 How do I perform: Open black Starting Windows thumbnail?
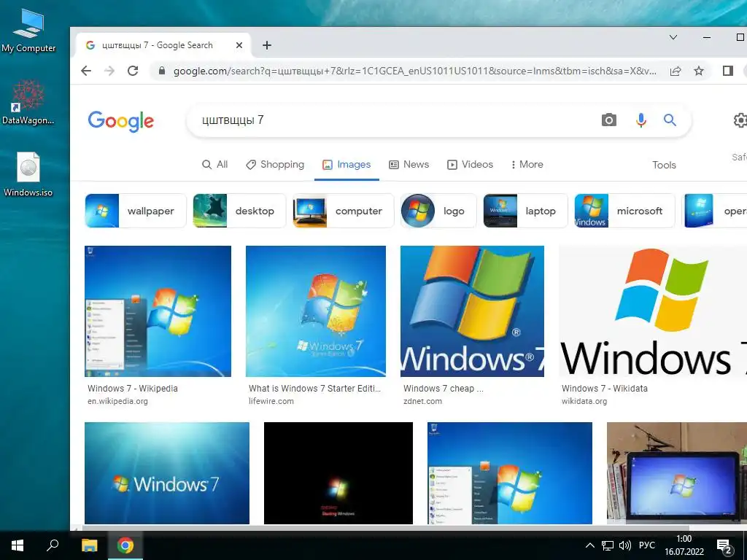(x=338, y=473)
